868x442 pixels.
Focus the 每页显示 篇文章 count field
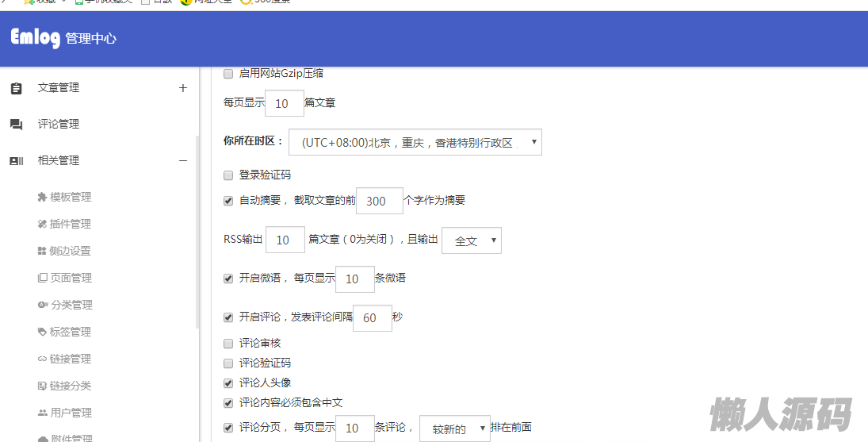point(285,103)
